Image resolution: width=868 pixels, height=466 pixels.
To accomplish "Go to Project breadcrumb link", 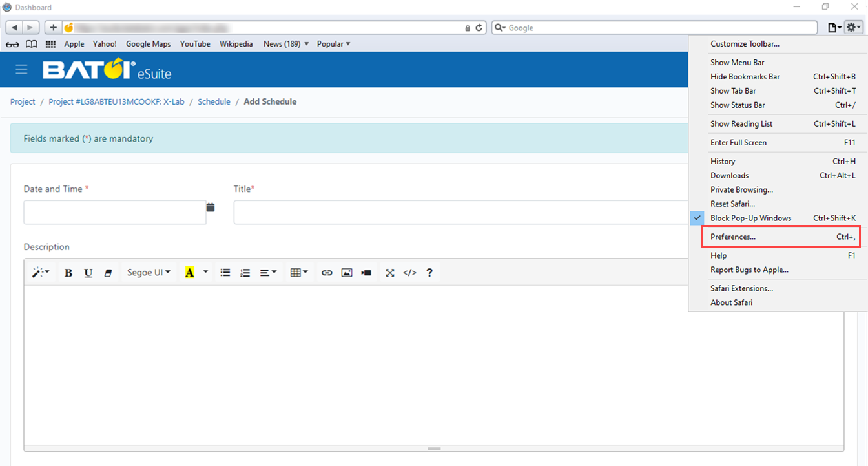I will tap(23, 101).
